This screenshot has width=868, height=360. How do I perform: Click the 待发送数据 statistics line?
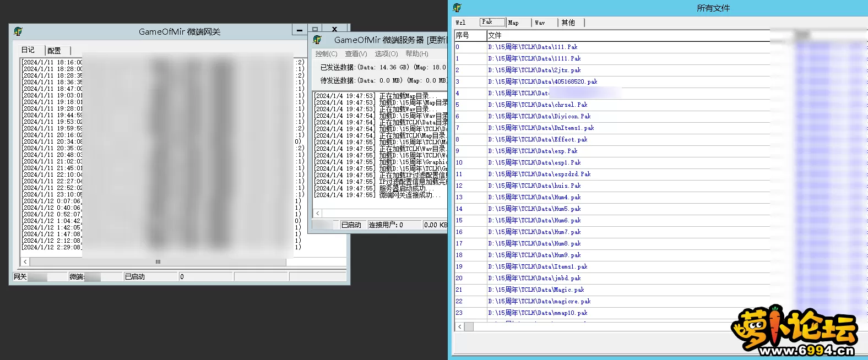(x=383, y=80)
